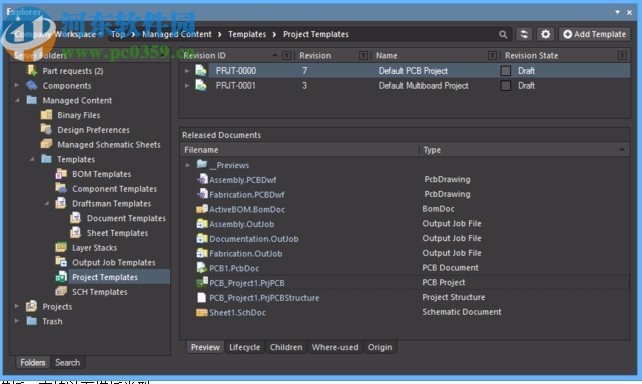Click the Document Templates icon
Image resolution: width=642 pixels, height=384 pixels.
76,218
